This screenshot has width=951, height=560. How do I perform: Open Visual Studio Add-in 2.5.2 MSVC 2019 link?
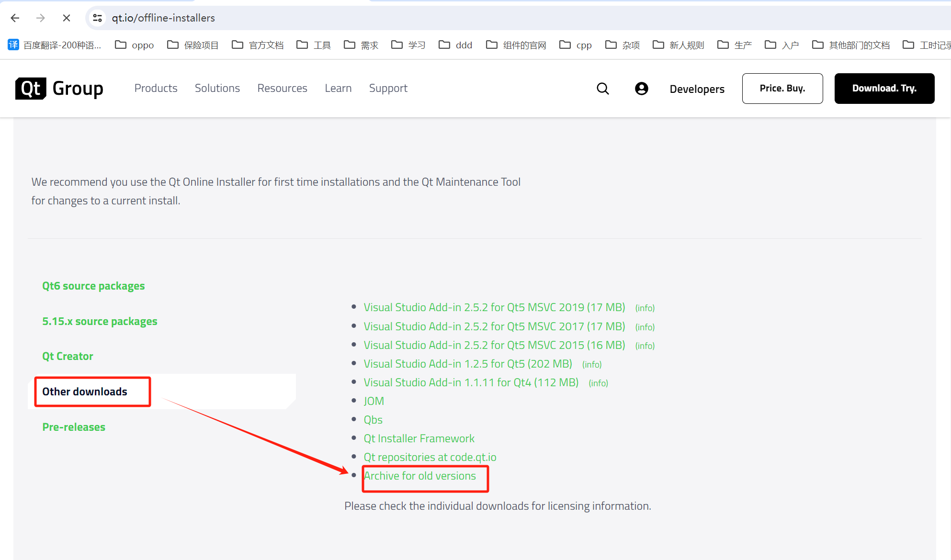click(494, 307)
